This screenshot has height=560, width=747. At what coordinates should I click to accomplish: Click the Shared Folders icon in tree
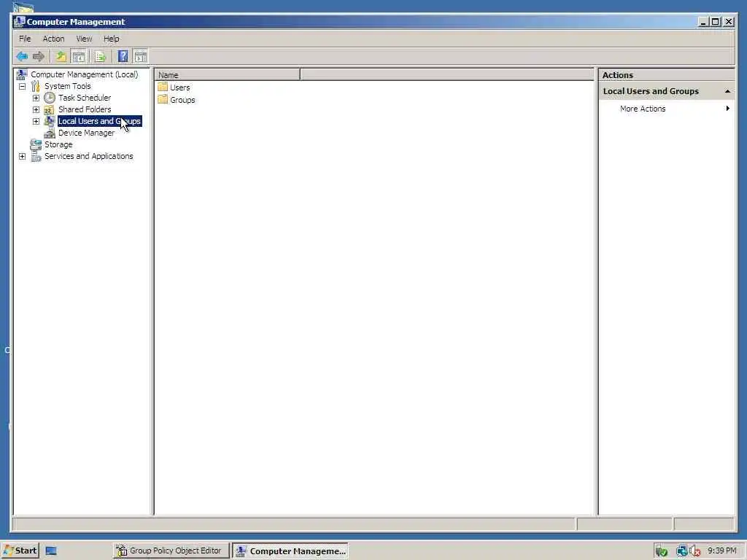[x=49, y=109]
